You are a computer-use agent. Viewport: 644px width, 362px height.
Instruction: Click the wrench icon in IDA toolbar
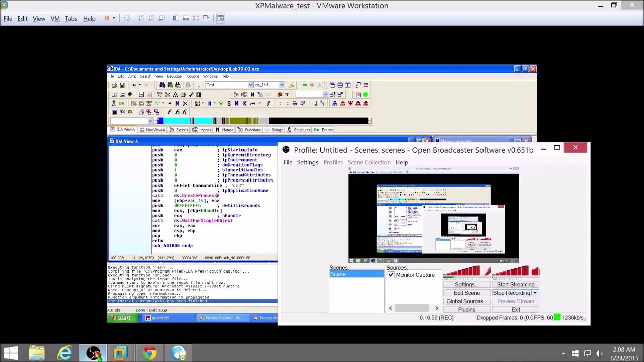point(191,94)
